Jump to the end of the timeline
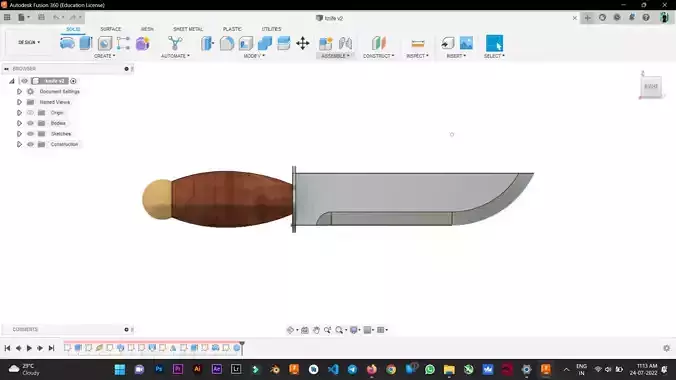The image size is (676, 380). pos(51,348)
